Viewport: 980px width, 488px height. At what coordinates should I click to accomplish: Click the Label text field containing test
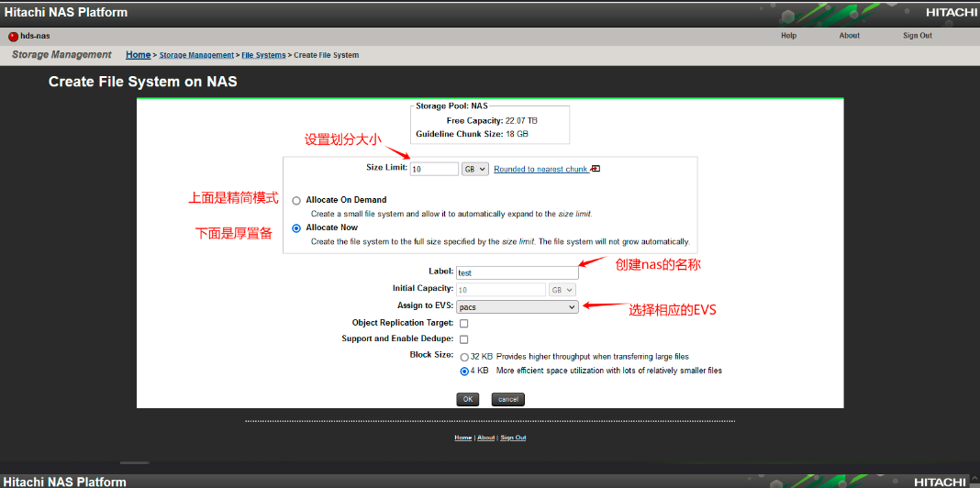[517, 273]
